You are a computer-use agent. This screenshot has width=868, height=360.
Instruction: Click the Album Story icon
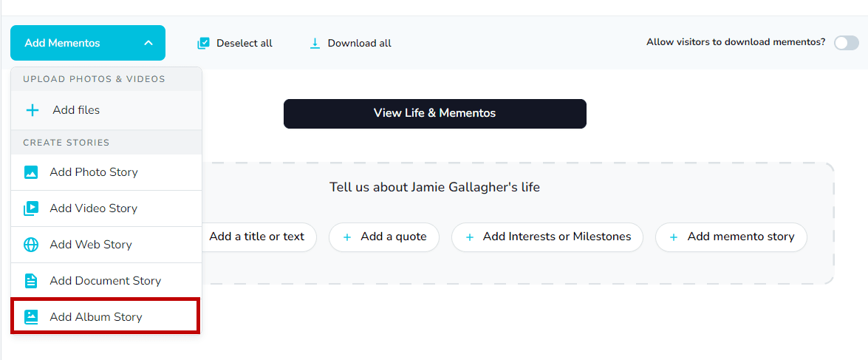31,317
